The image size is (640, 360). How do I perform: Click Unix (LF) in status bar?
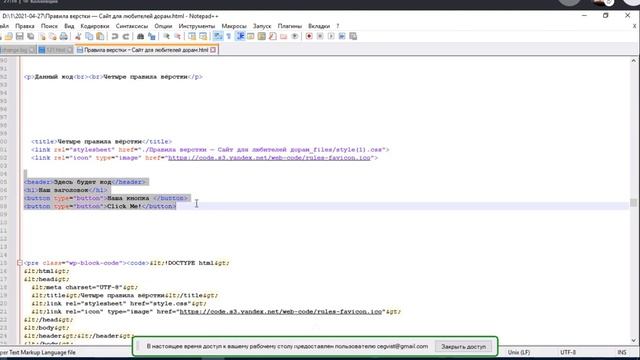519,352
